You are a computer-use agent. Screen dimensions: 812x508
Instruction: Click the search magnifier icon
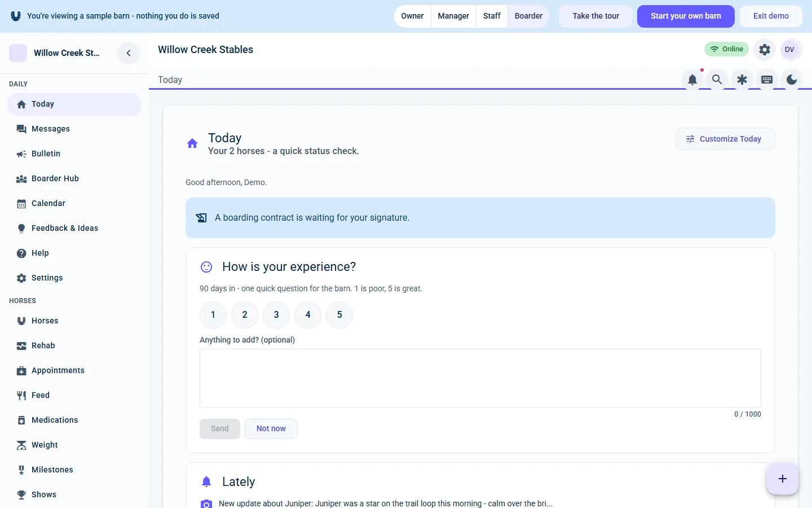pos(717,80)
